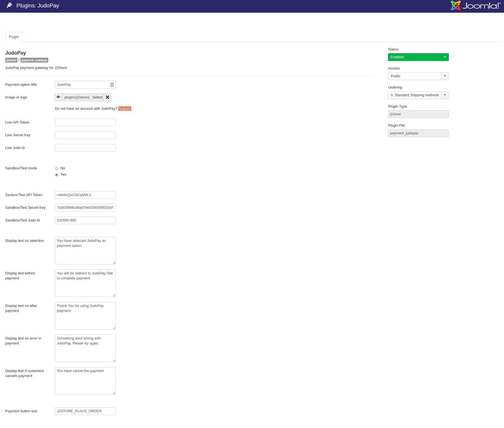This screenshot has width=504, height=428.
Task: Preview image with the eye icon
Action: [x=59, y=97]
